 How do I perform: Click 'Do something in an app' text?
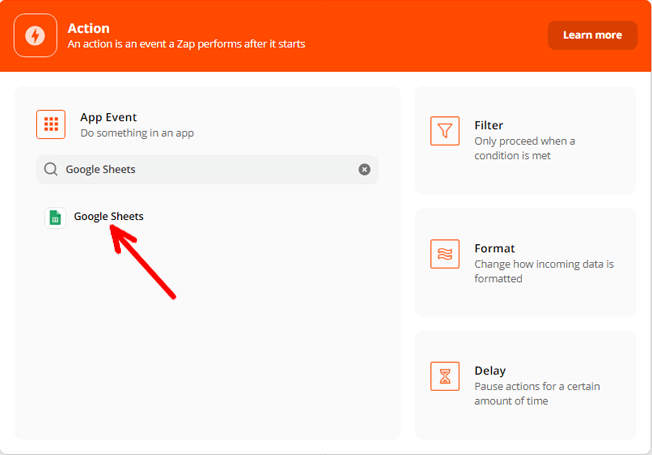tap(137, 133)
